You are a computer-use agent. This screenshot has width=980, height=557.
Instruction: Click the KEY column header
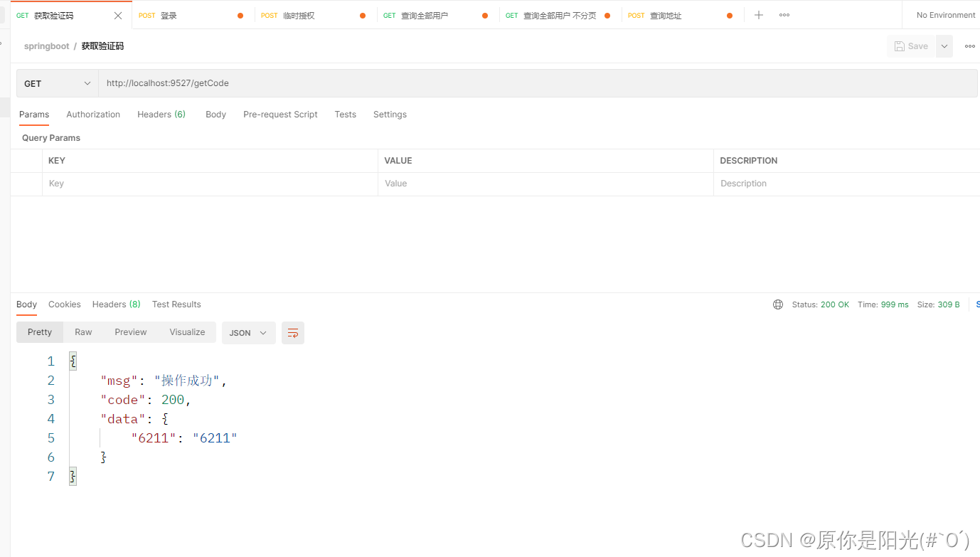[57, 161]
